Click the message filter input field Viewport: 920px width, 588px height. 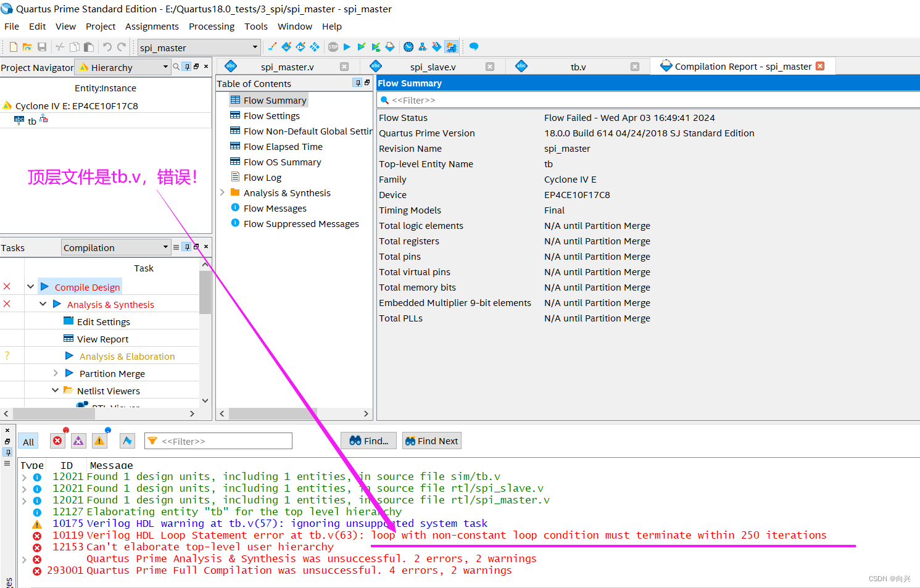(x=218, y=441)
